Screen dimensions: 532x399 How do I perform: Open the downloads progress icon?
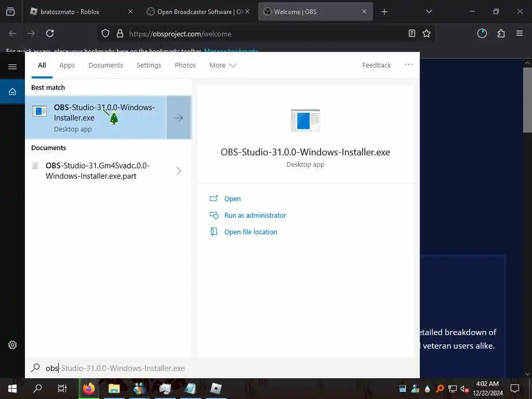(x=482, y=33)
